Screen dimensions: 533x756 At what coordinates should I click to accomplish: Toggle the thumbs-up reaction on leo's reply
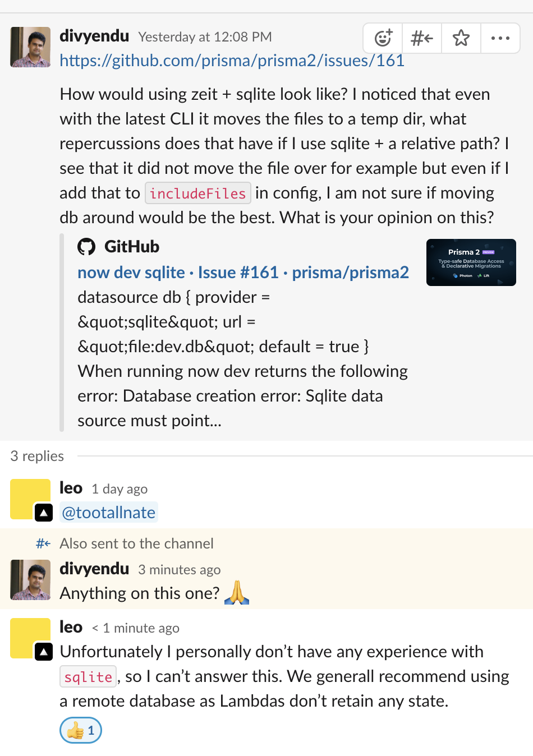coord(80,730)
